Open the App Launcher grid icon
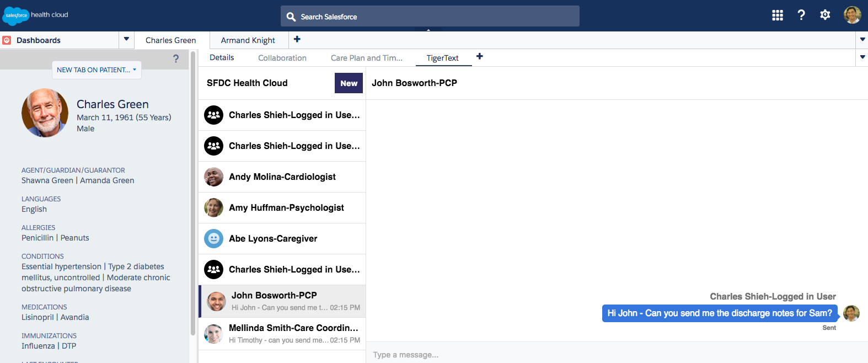Image resolution: width=868 pixels, height=363 pixels. click(x=778, y=15)
